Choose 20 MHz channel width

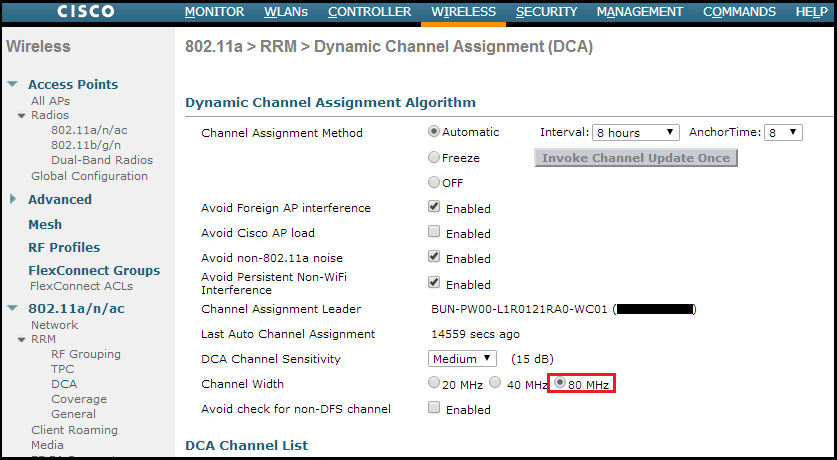(x=433, y=383)
